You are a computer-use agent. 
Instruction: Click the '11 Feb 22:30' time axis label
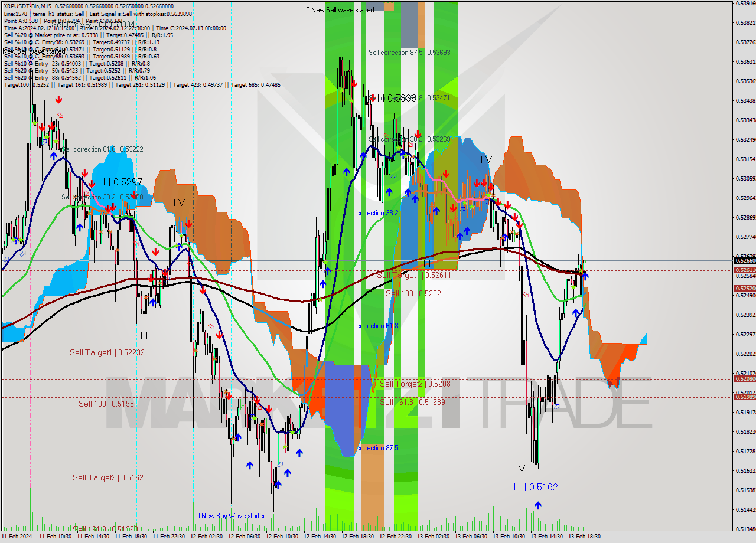[168, 537]
